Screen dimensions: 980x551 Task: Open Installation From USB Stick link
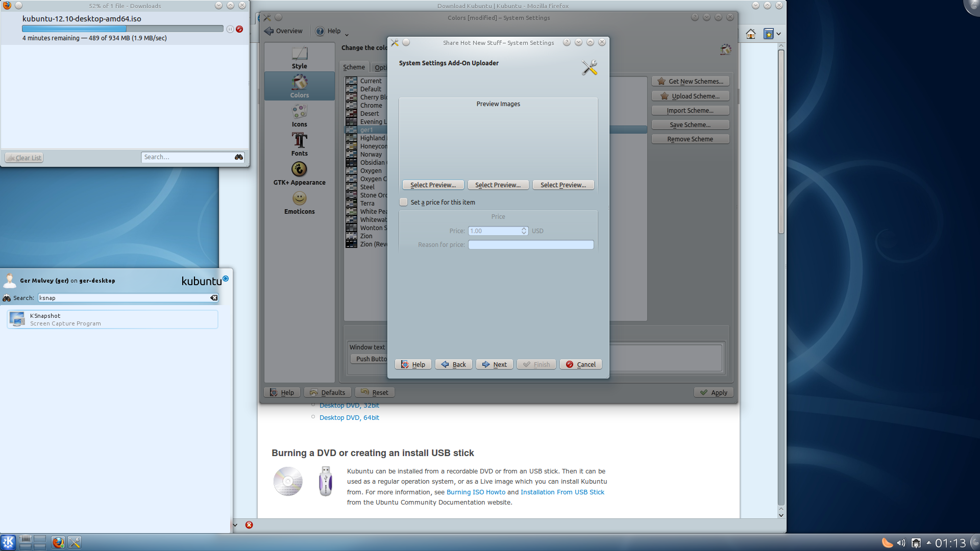point(562,492)
